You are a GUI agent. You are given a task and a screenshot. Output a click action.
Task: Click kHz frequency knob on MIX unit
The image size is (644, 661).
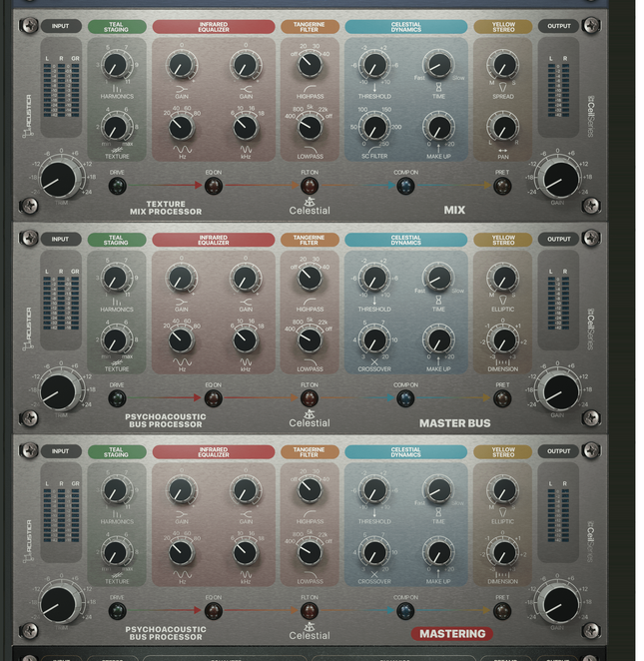pyautogui.click(x=246, y=128)
